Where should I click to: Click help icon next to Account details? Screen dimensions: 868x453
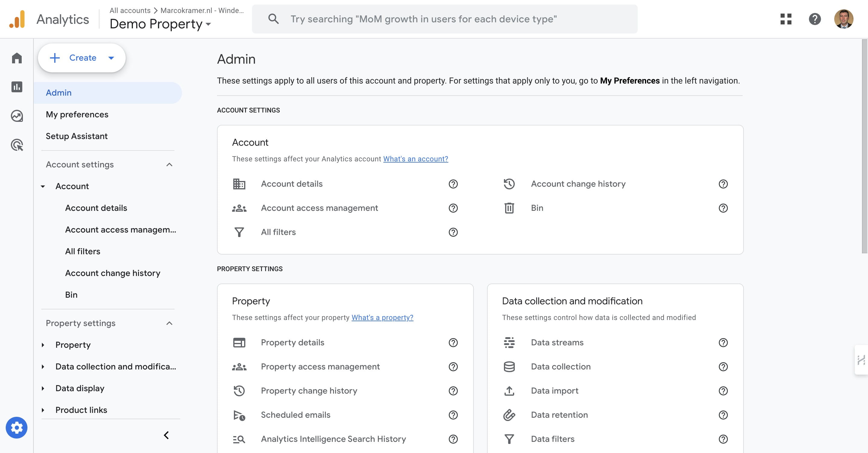click(453, 184)
